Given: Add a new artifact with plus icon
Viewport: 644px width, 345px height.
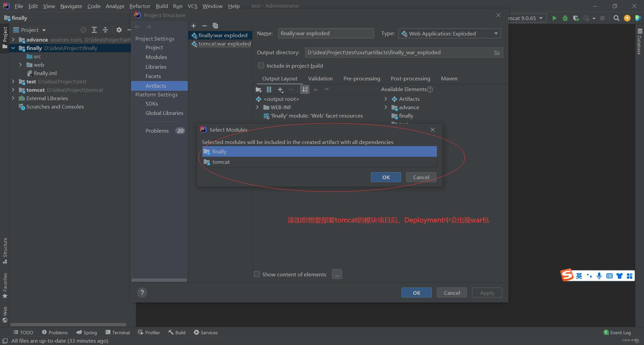Looking at the screenshot, I should tap(194, 26).
